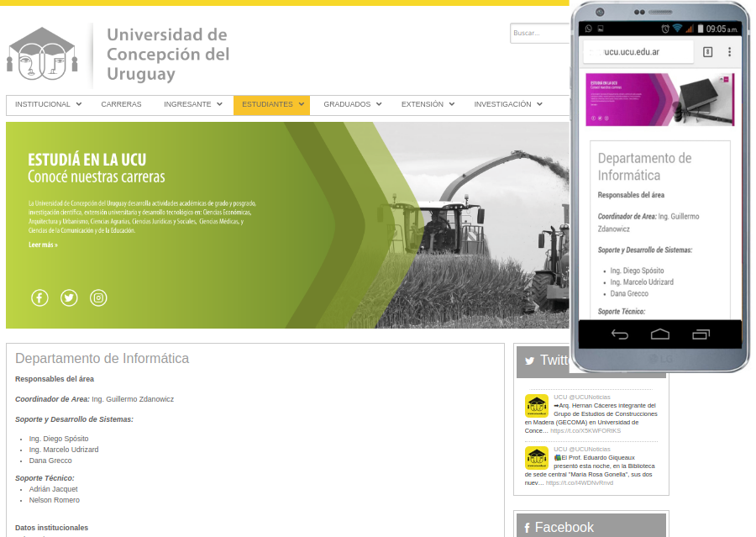
Task: Click the 'Leer más »' link
Action: [x=43, y=245]
